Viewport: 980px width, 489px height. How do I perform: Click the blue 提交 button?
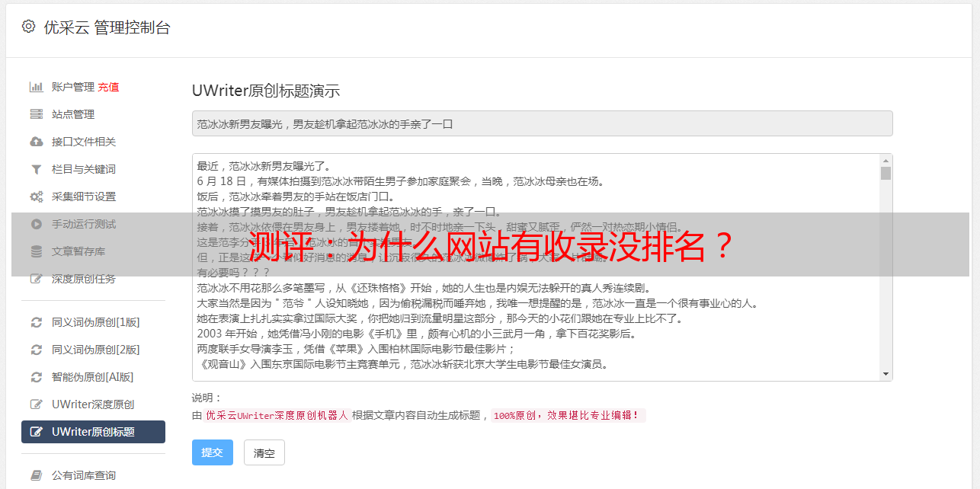tap(213, 452)
